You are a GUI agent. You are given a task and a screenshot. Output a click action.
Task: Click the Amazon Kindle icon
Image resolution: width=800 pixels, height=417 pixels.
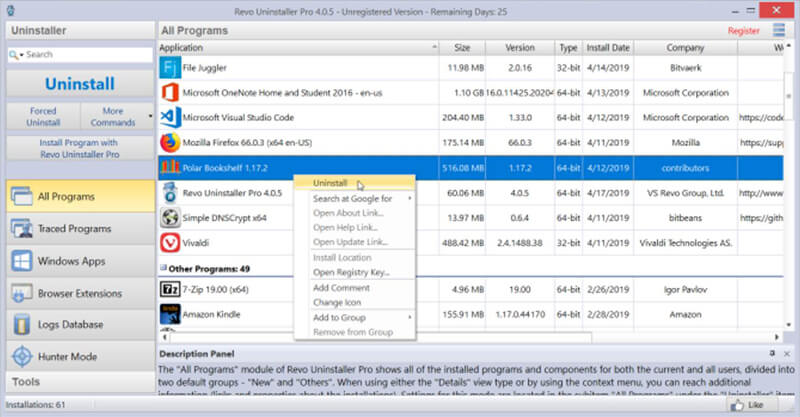coord(170,314)
